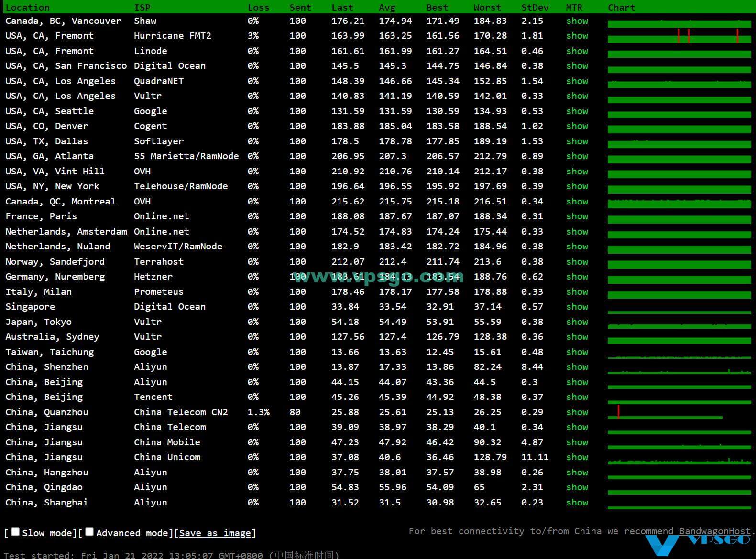Screen dimensions: 756x559
Task: Show MTR for Quanzhou China Telecom CN2
Action: pyautogui.click(x=577, y=412)
